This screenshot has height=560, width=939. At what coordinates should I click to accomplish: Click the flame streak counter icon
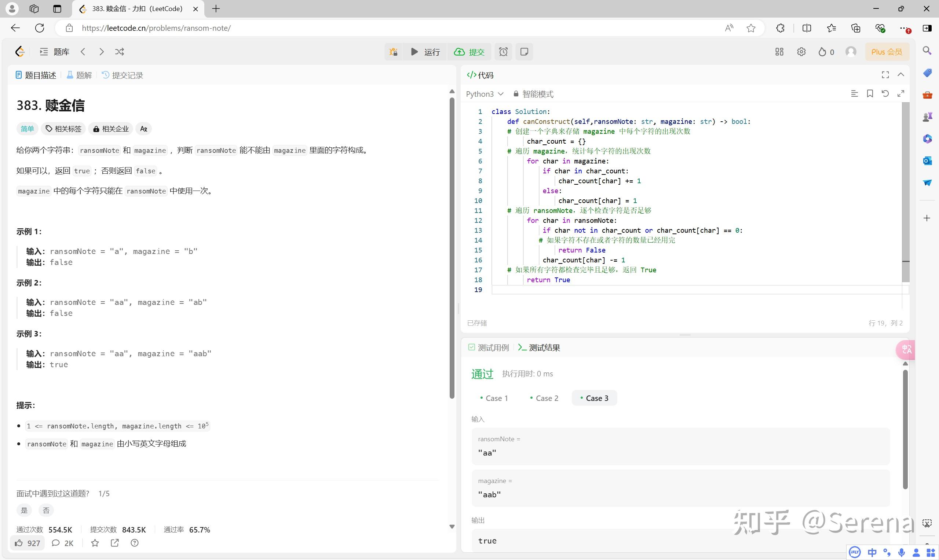[824, 52]
